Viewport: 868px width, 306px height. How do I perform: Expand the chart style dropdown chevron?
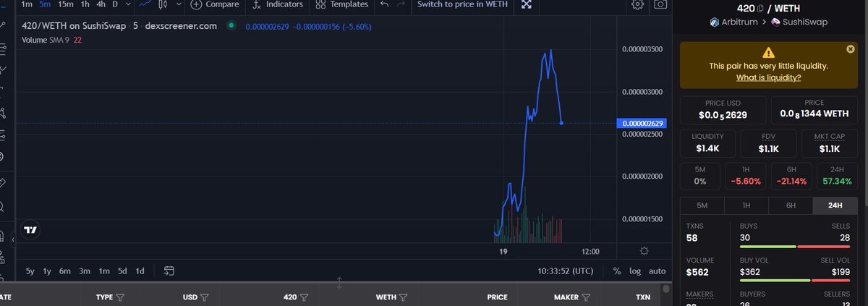[178, 4]
